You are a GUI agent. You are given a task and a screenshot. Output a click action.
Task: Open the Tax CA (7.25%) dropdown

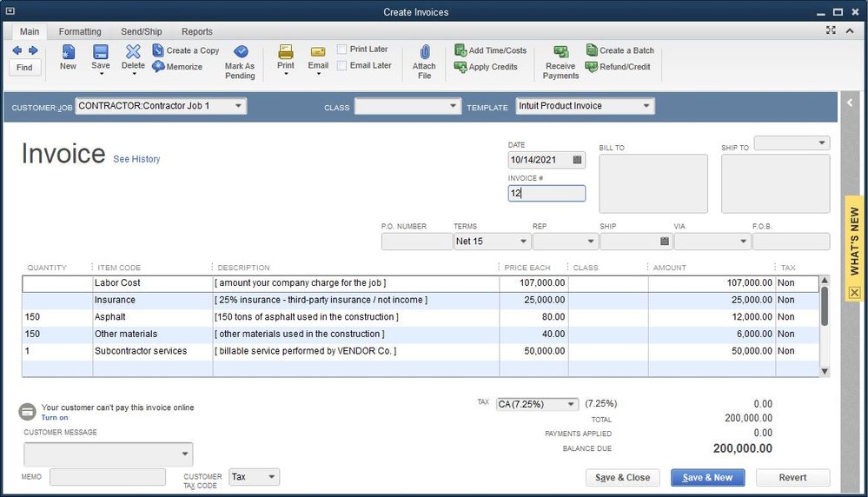[x=571, y=405]
